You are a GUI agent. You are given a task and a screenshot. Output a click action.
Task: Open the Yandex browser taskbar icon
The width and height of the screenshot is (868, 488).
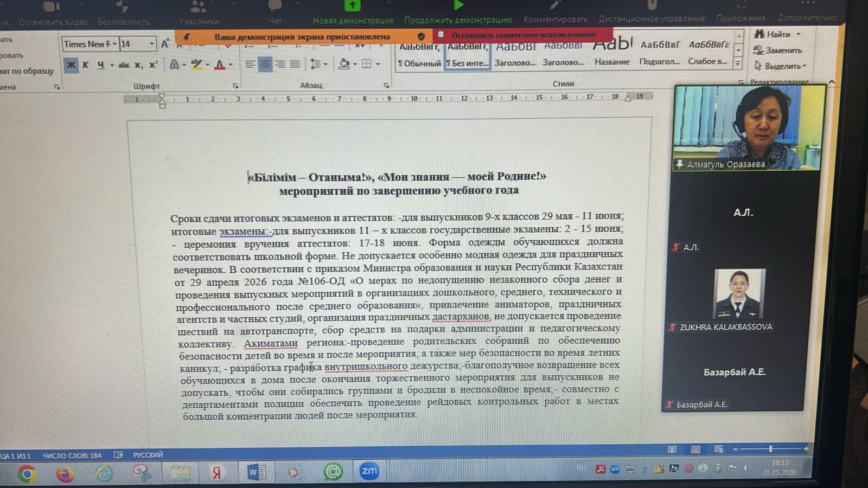[x=216, y=473]
